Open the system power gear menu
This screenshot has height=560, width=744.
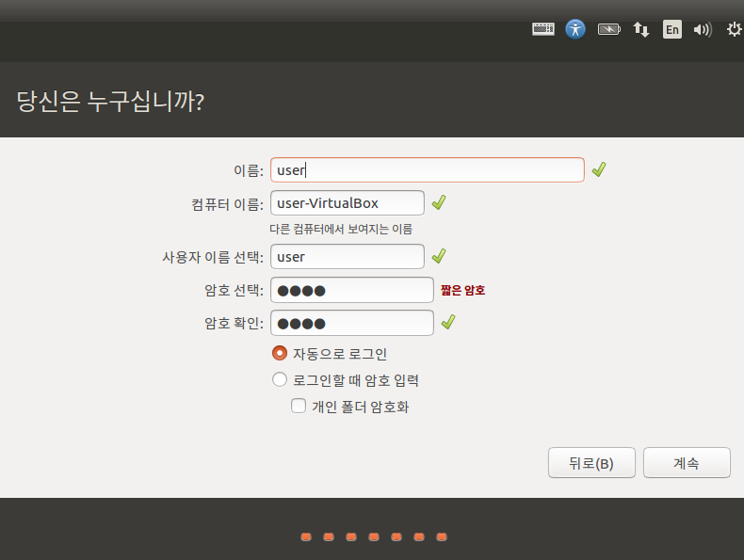point(734,29)
